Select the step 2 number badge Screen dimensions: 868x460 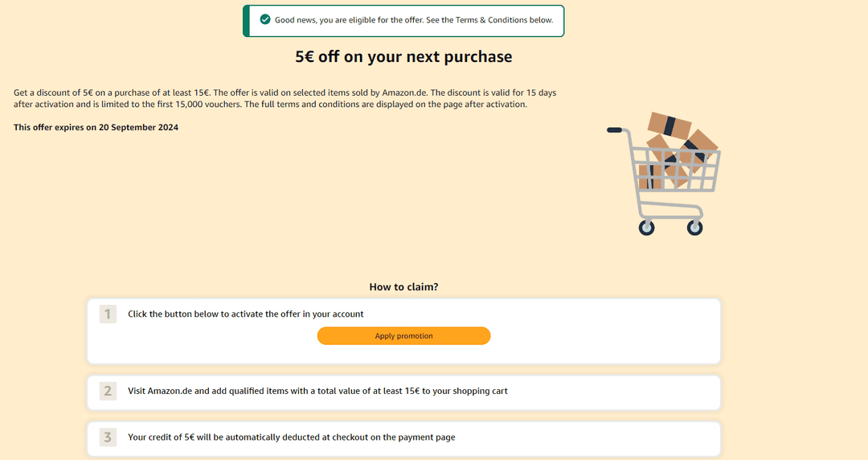click(108, 392)
